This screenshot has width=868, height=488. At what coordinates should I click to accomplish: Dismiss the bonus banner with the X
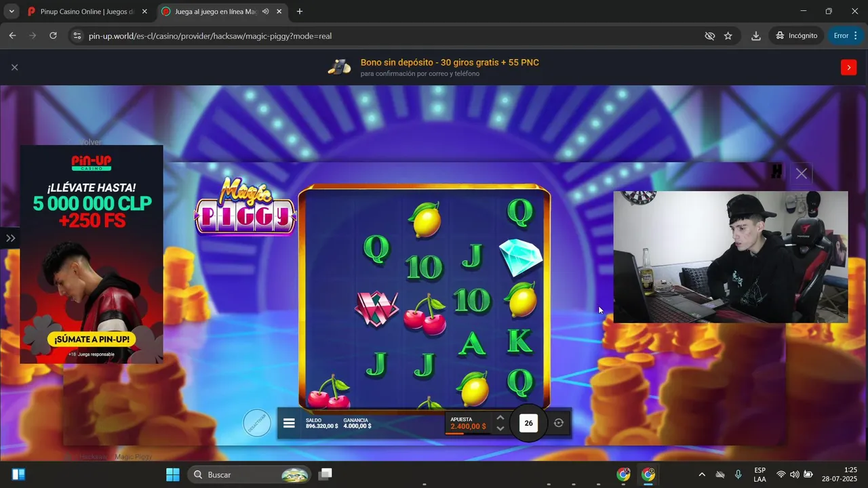14,67
